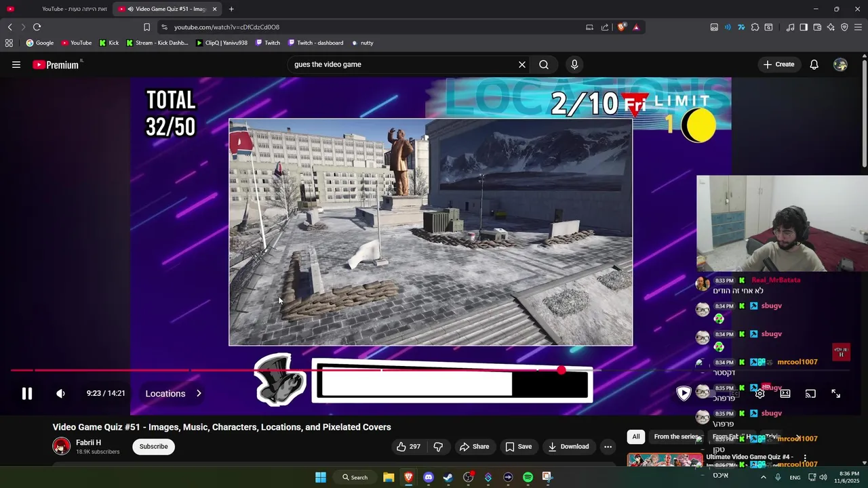Dislike the video
868x488 pixels.
(x=438, y=447)
